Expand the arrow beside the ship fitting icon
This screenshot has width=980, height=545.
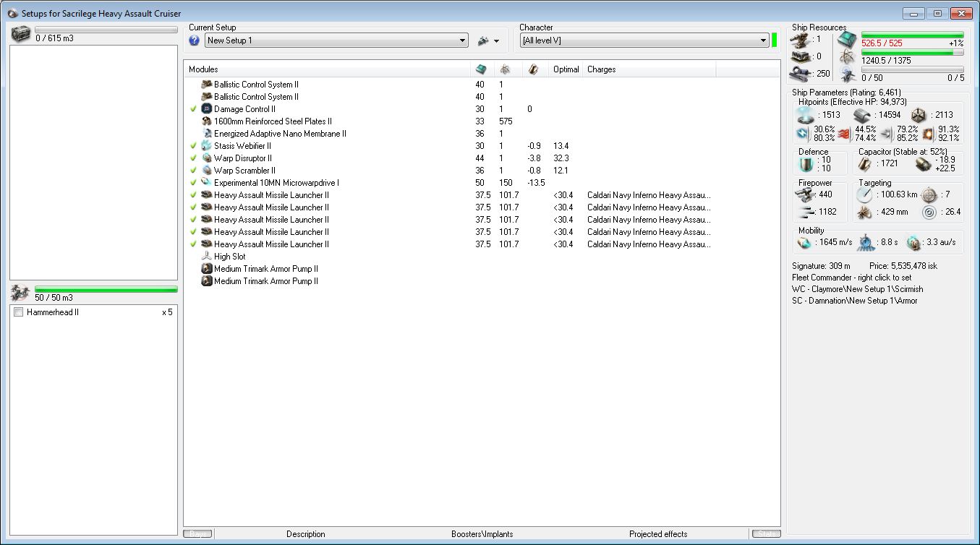click(x=496, y=41)
